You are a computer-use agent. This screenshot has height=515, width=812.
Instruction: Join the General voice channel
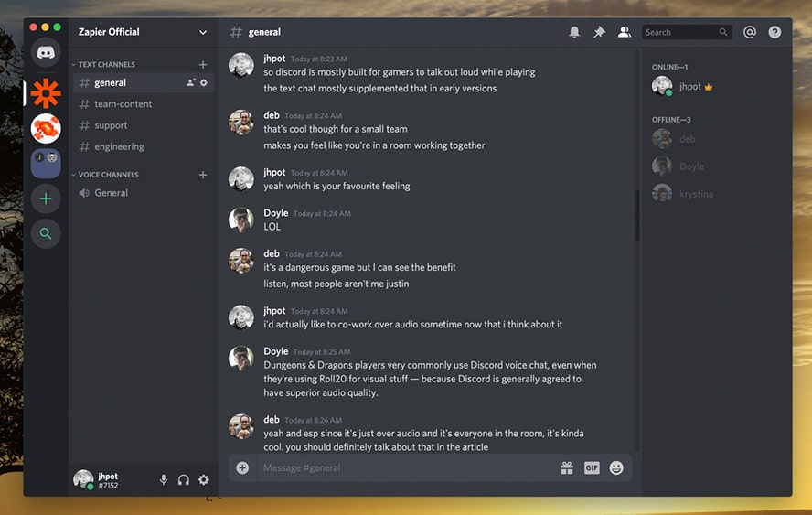coord(111,193)
